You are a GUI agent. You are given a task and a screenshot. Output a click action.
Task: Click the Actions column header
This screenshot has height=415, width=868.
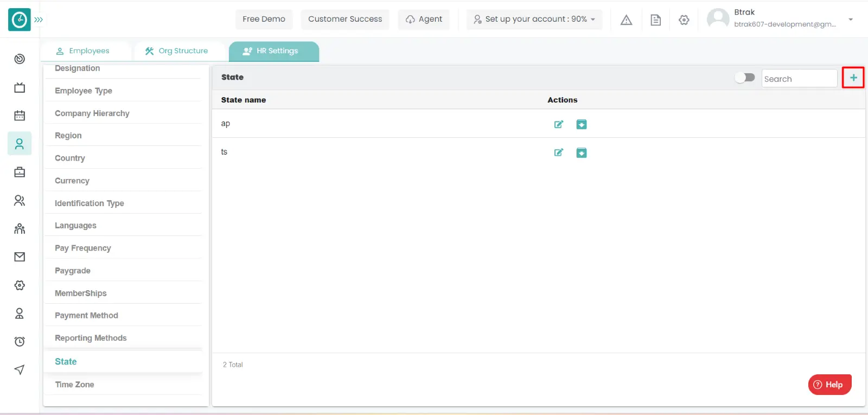point(563,100)
